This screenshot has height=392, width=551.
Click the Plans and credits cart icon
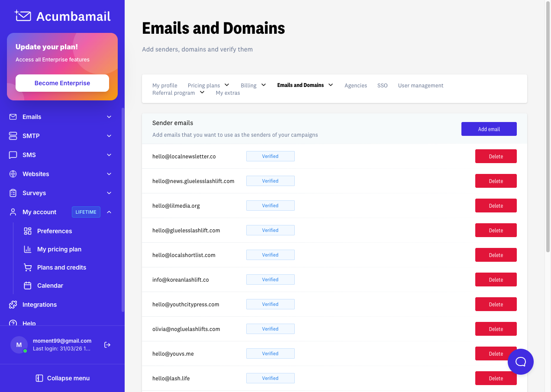[28, 267]
